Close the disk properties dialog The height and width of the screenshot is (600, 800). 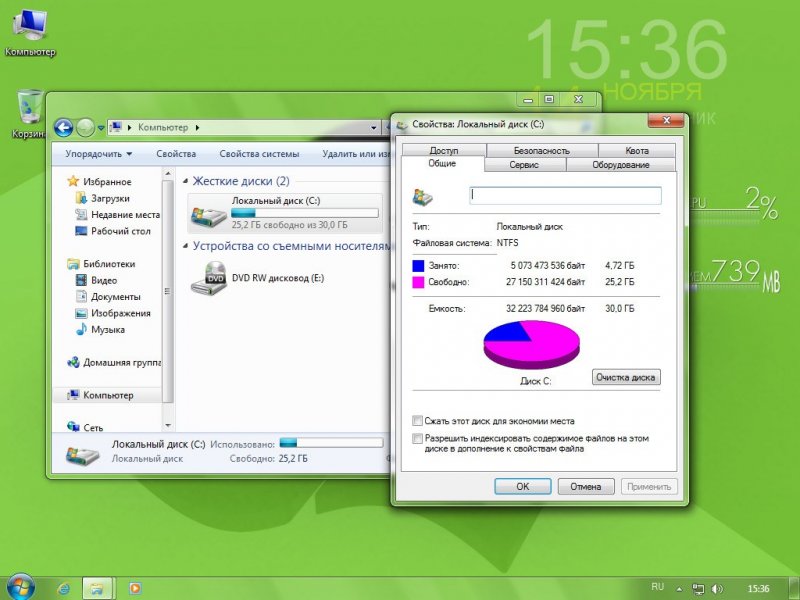[666, 120]
